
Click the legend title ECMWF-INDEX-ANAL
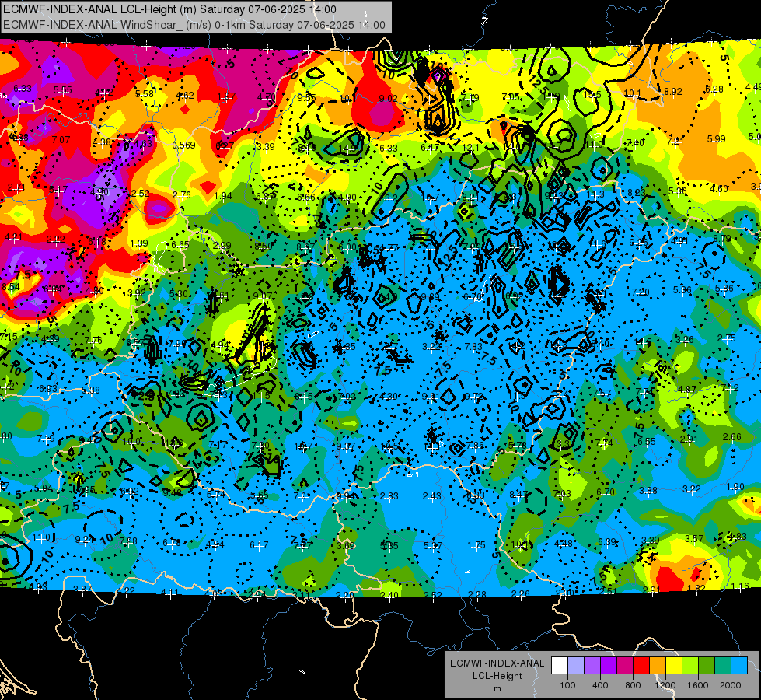click(x=497, y=663)
